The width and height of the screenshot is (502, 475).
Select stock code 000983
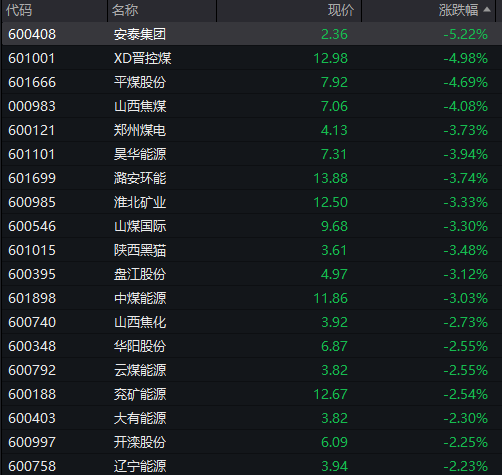(32, 106)
